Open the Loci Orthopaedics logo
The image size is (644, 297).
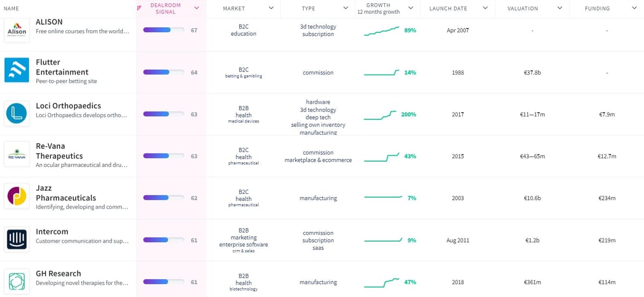click(x=17, y=114)
